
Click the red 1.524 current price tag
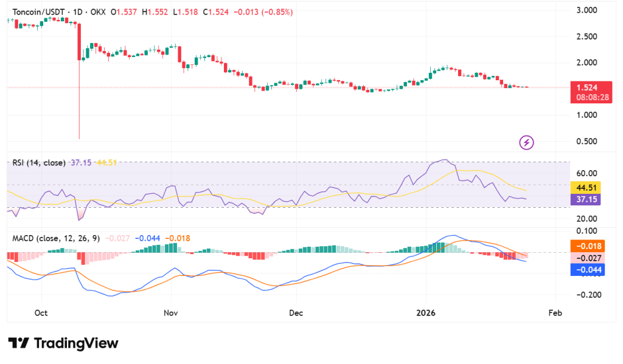(x=586, y=88)
